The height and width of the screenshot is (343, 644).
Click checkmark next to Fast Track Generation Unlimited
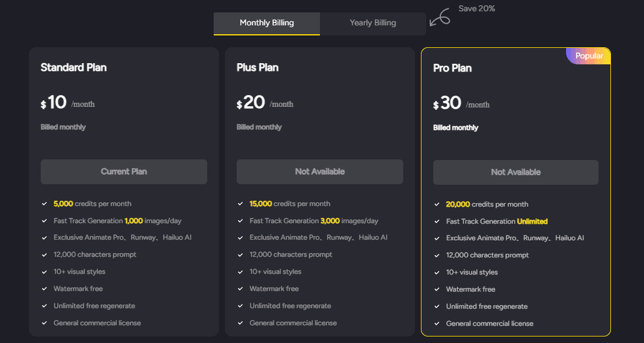[x=437, y=221]
